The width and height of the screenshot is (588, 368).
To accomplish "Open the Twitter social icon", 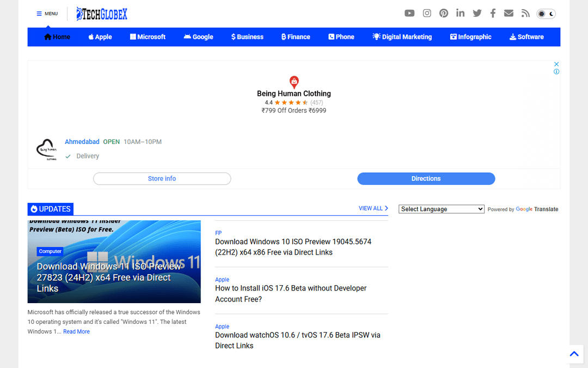I will [477, 14].
